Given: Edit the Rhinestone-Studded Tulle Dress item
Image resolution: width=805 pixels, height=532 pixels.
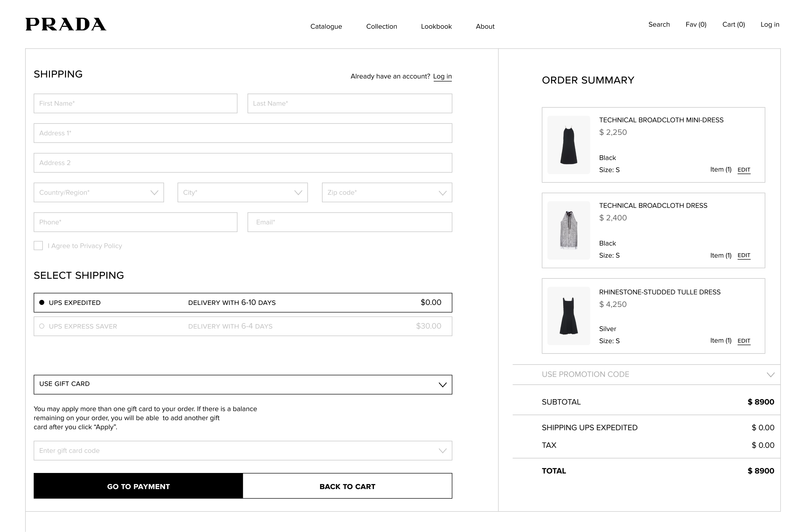Looking at the screenshot, I should [x=744, y=341].
